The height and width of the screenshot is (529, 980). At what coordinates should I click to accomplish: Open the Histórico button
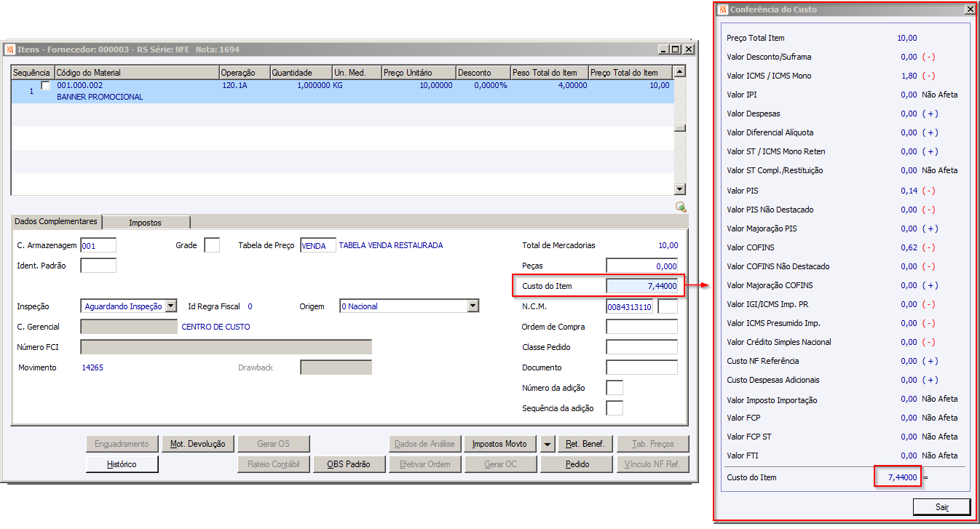122,464
